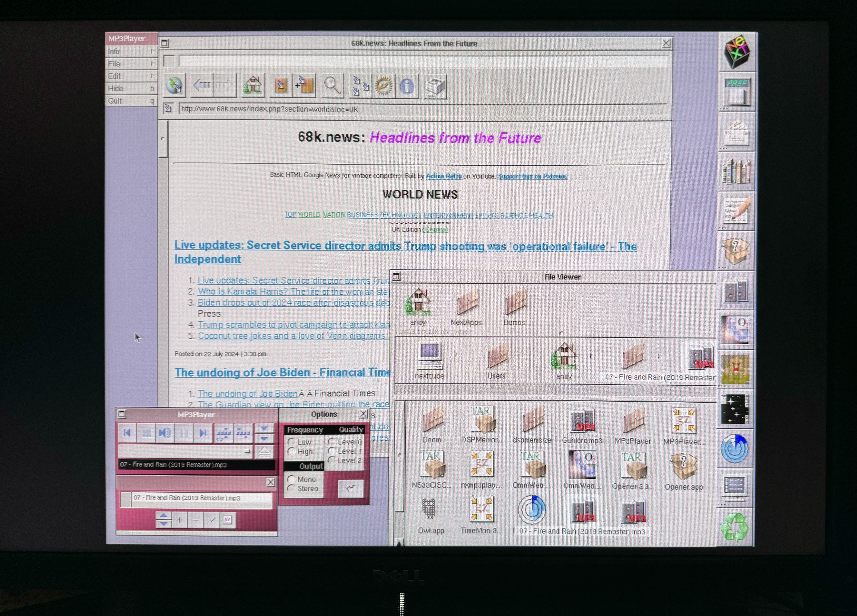Open the TECHNOLOGY news section link

[401, 215]
